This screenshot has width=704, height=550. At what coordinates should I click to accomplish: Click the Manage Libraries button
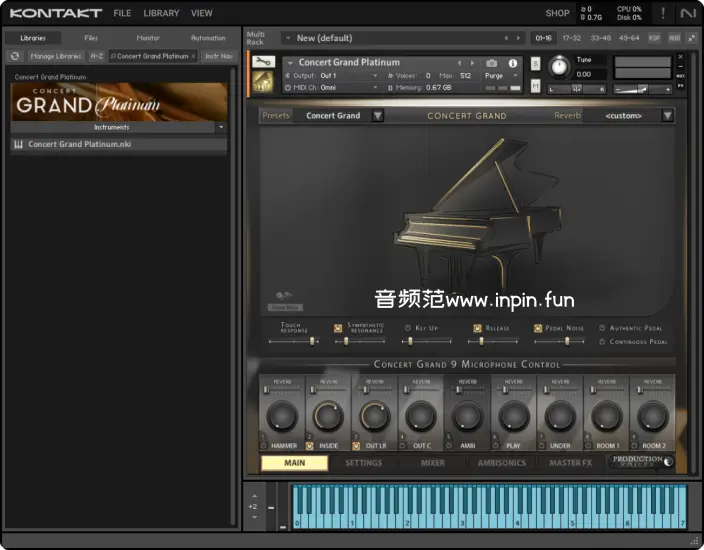56,56
